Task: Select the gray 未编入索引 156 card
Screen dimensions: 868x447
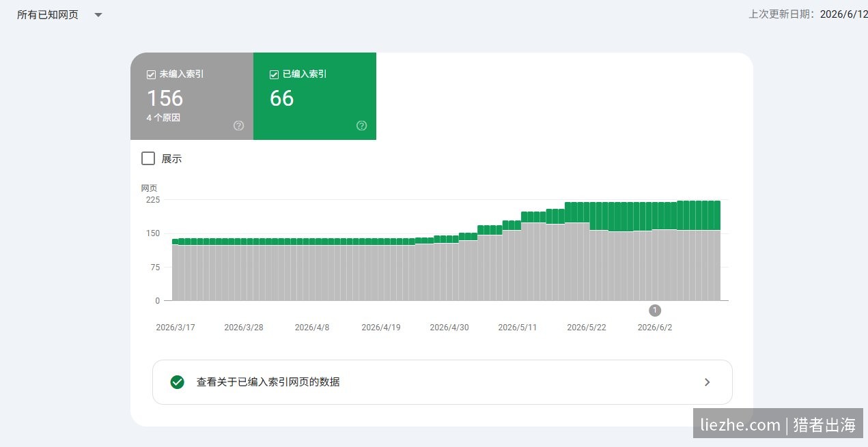Action: click(x=192, y=96)
